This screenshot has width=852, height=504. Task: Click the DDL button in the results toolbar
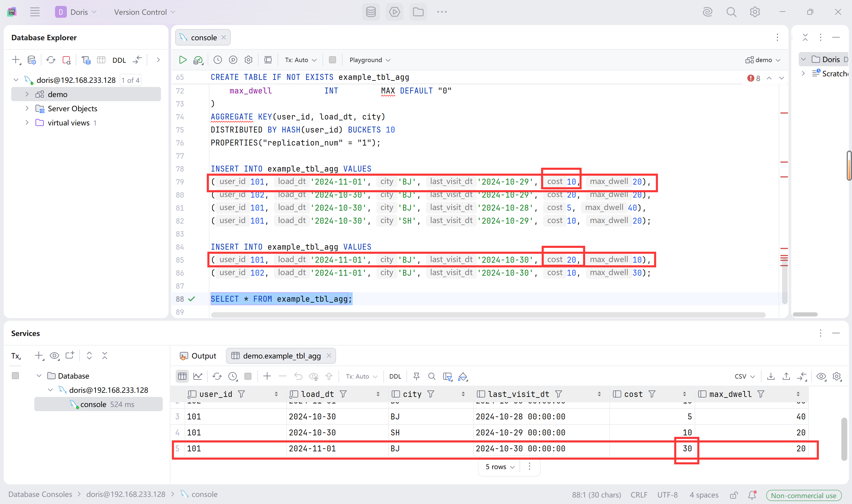pyautogui.click(x=395, y=376)
